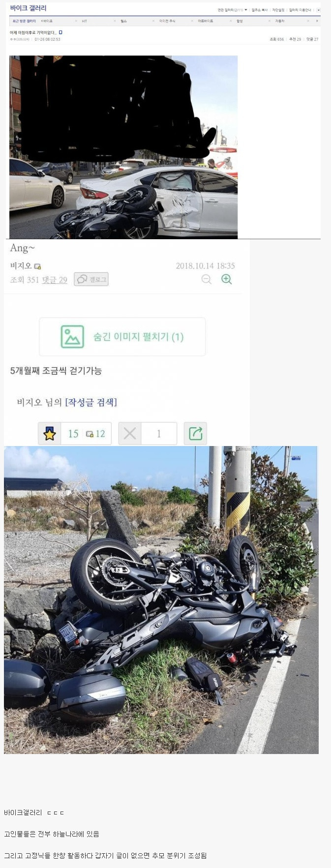The image size is (331, 868).
Task: Click the hidden image picture icon
Action: pyautogui.click(x=72, y=336)
